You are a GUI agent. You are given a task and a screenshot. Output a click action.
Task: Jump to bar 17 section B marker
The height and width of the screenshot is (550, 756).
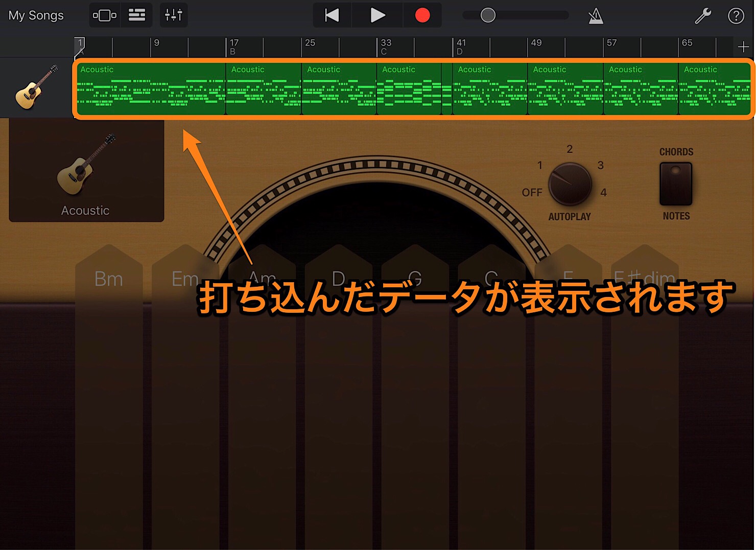[x=233, y=47]
